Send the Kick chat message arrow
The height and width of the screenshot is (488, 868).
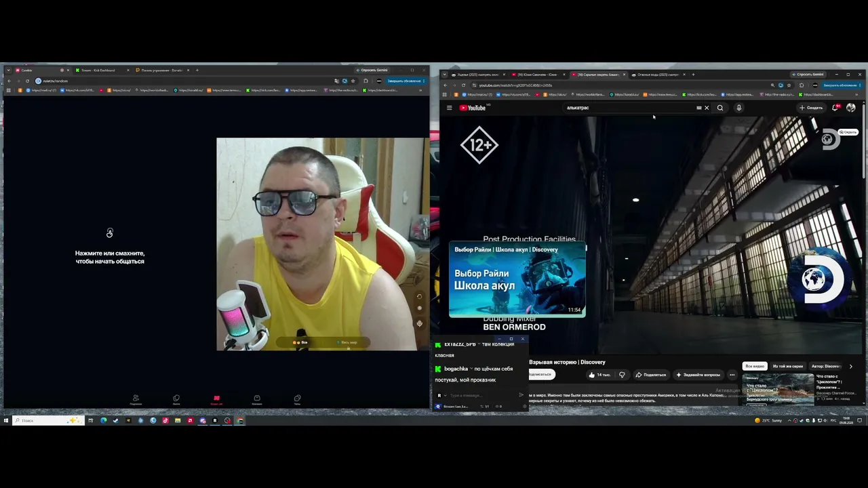coord(521,395)
